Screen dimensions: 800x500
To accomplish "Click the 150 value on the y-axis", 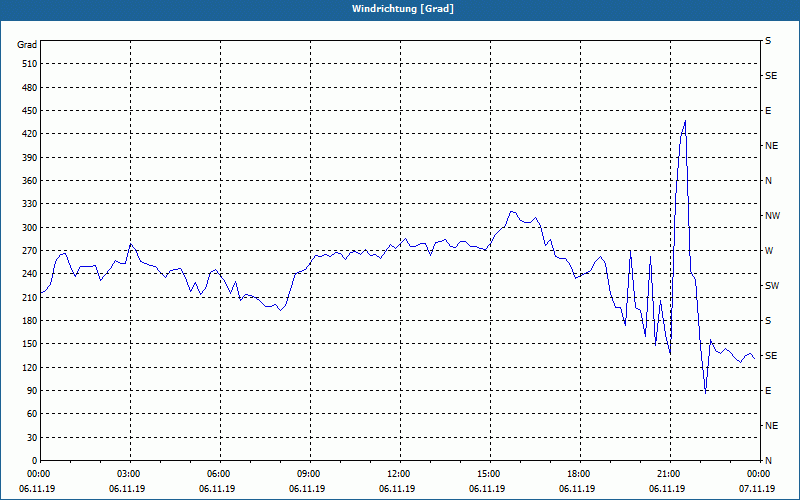I will [30, 344].
